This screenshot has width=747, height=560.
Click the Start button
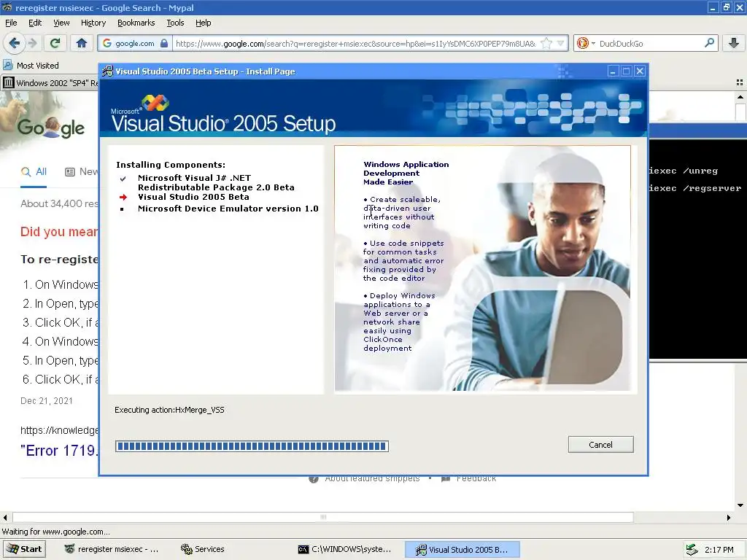tap(24, 549)
